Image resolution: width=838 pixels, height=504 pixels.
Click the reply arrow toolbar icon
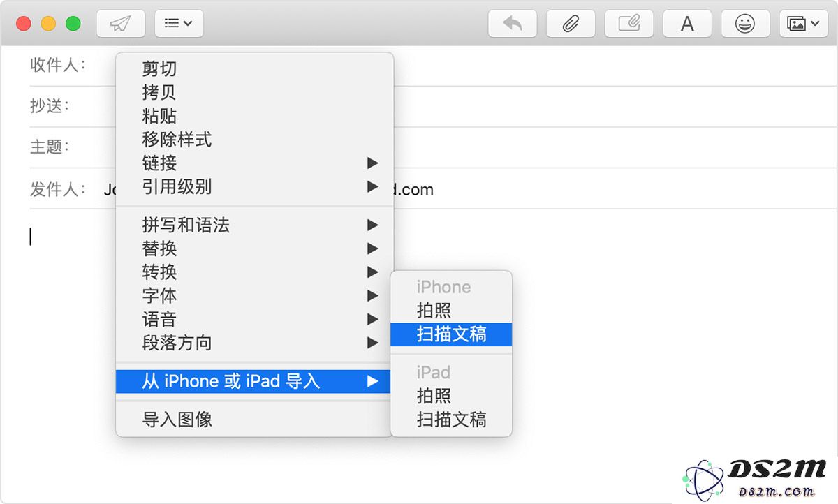point(512,23)
